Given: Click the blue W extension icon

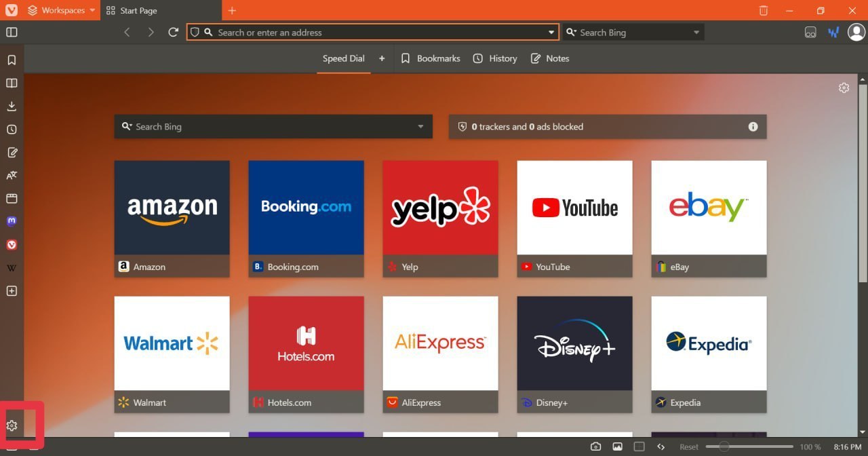Looking at the screenshot, I should coord(833,32).
